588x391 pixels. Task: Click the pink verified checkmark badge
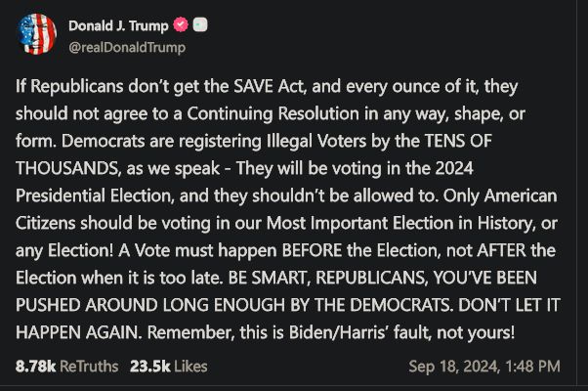(181, 25)
